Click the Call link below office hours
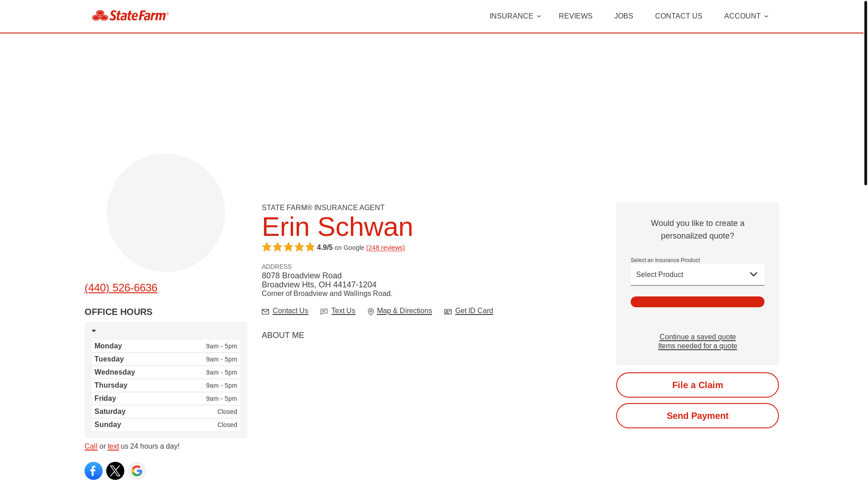 [x=91, y=446]
